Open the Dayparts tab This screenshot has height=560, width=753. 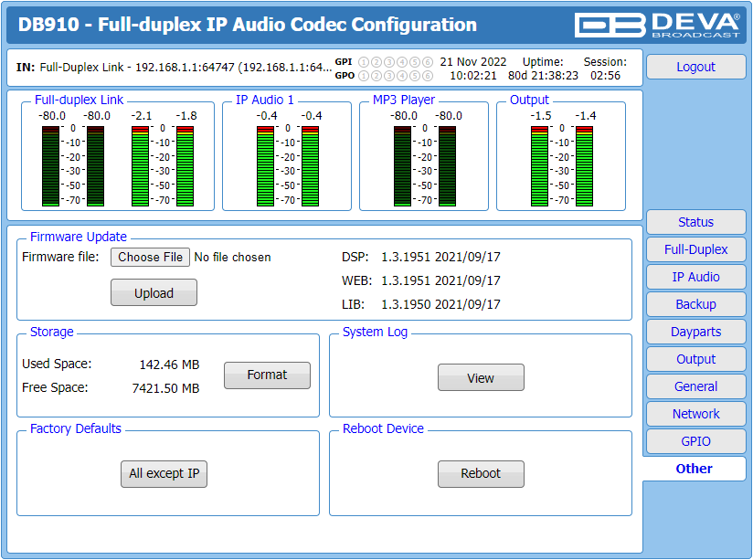tap(695, 332)
